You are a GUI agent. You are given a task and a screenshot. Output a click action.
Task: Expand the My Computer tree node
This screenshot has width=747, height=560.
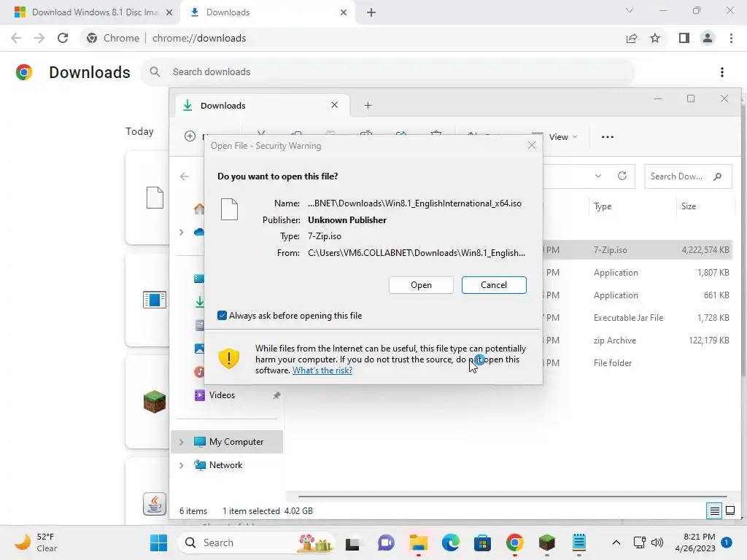pos(182,442)
